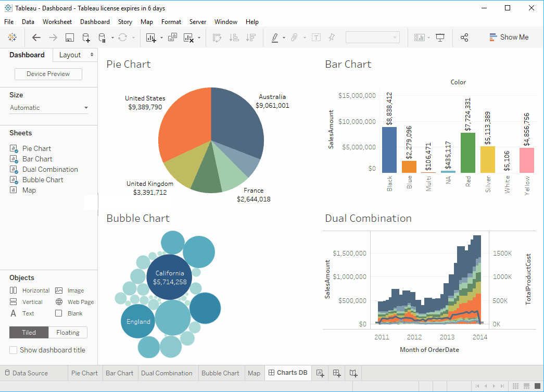Open the Size Automatic dropdown
This screenshot has height=392, width=544.
(x=48, y=108)
